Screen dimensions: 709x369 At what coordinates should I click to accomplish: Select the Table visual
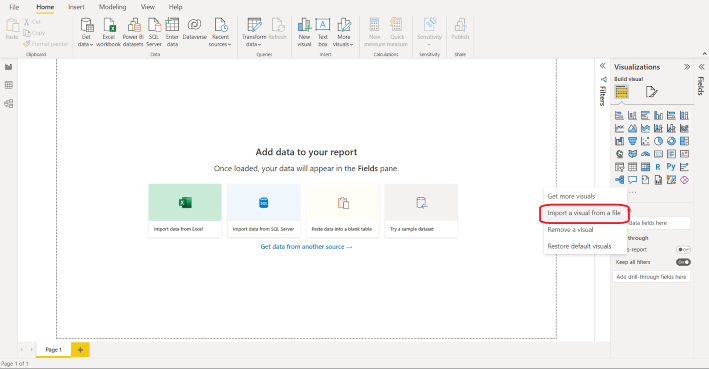pos(633,167)
